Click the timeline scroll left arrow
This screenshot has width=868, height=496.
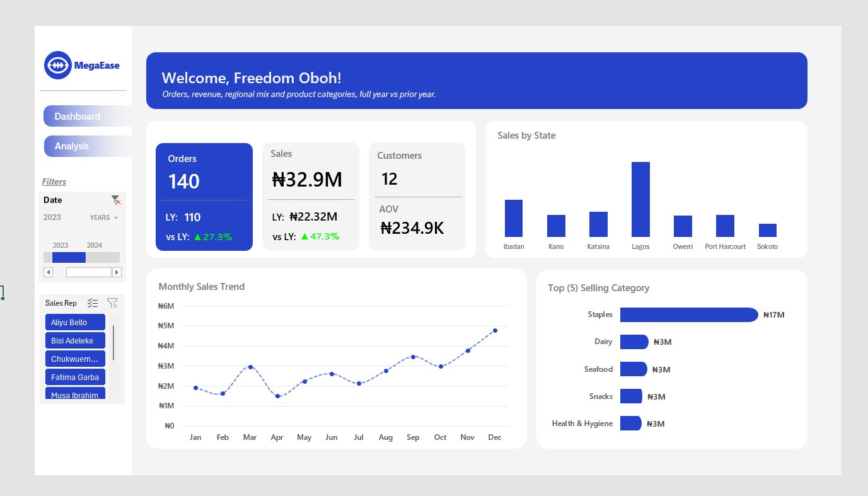pos(48,272)
